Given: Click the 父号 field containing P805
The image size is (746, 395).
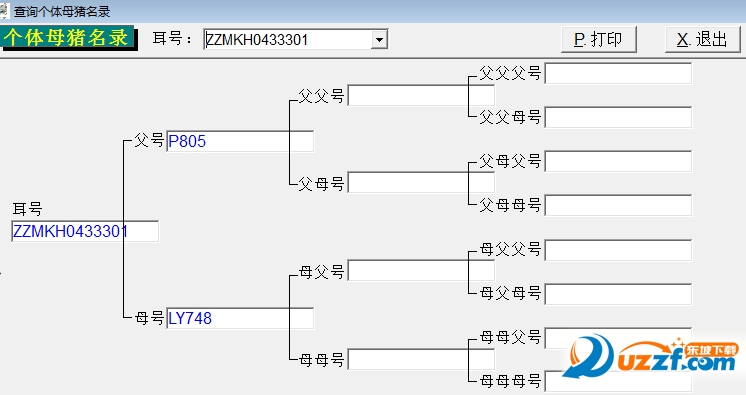Looking at the screenshot, I should pyautogui.click(x=240, y=141).
